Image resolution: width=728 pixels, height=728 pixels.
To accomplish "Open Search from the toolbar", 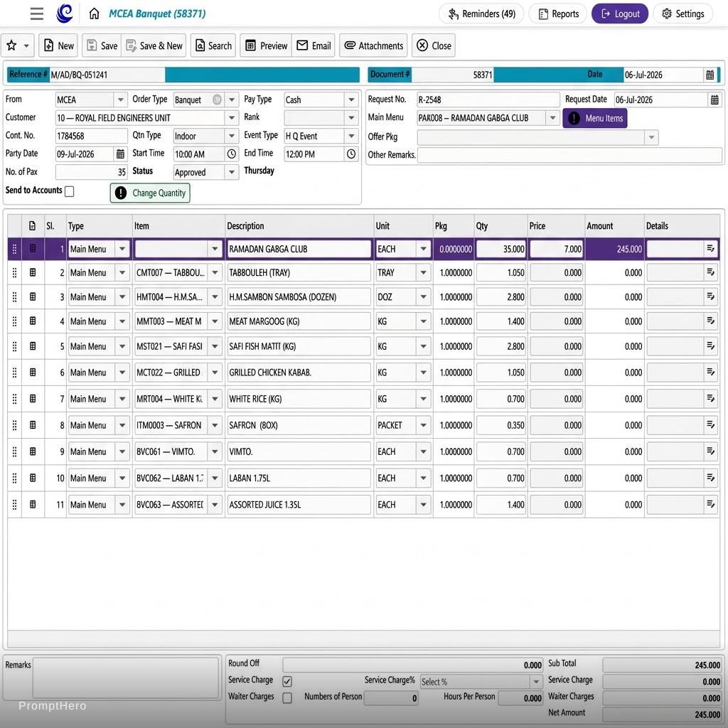I will point(213,45).
